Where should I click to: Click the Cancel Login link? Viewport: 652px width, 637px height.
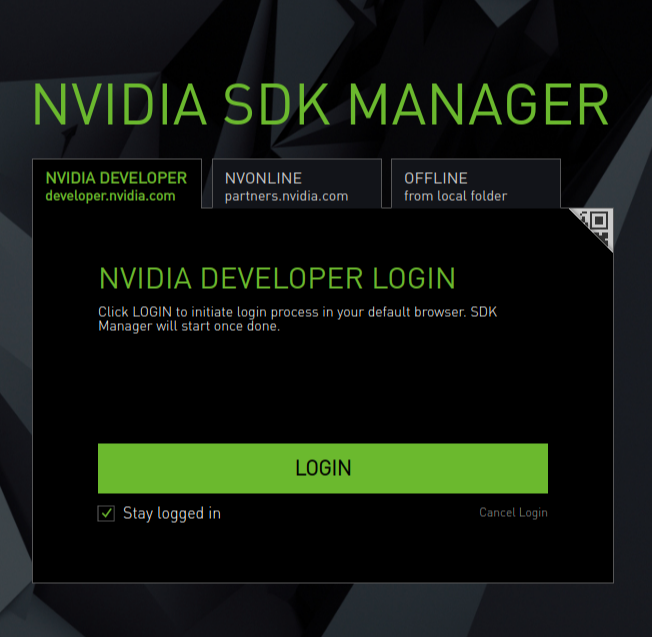[513, 513]
